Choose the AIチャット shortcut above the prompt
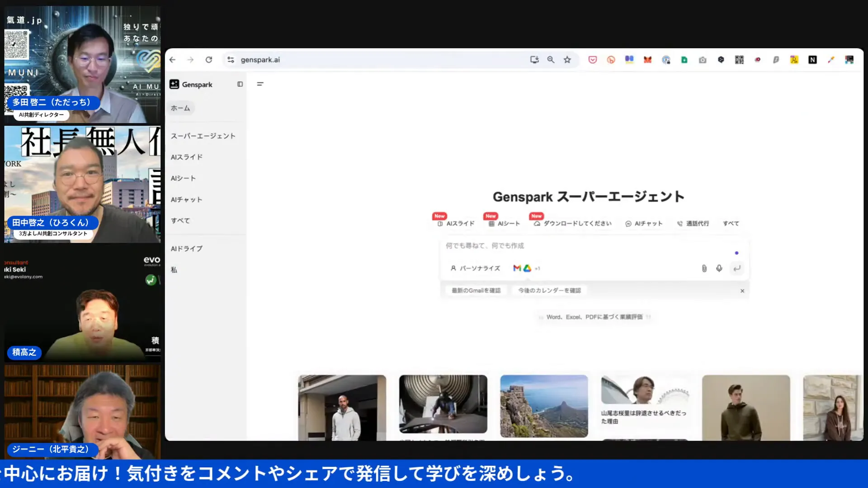The width and height of the screenshot is (868, 488). [x=644, y=224]
